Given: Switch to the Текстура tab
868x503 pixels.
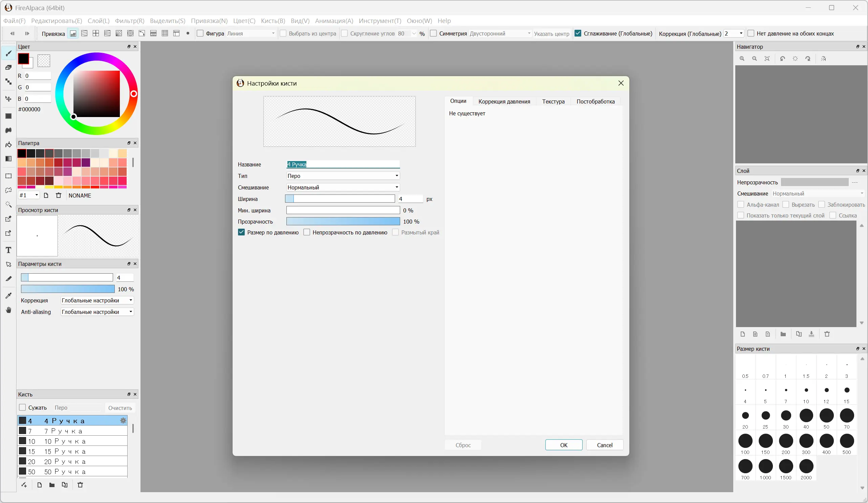Looking at the screenshot, I should pyautogui.click(x=553, y=101).
